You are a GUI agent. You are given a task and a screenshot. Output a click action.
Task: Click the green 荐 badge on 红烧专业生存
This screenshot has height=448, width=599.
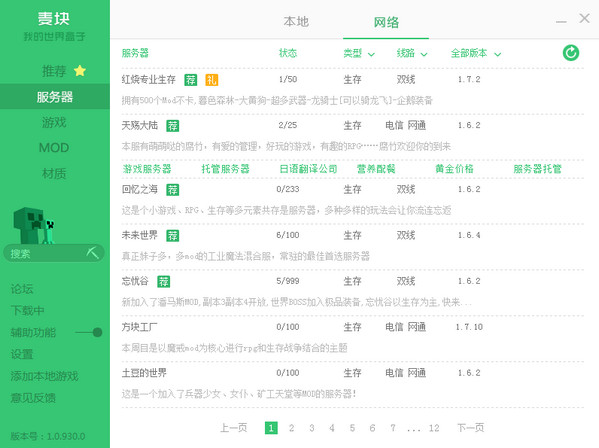(191, 79)
